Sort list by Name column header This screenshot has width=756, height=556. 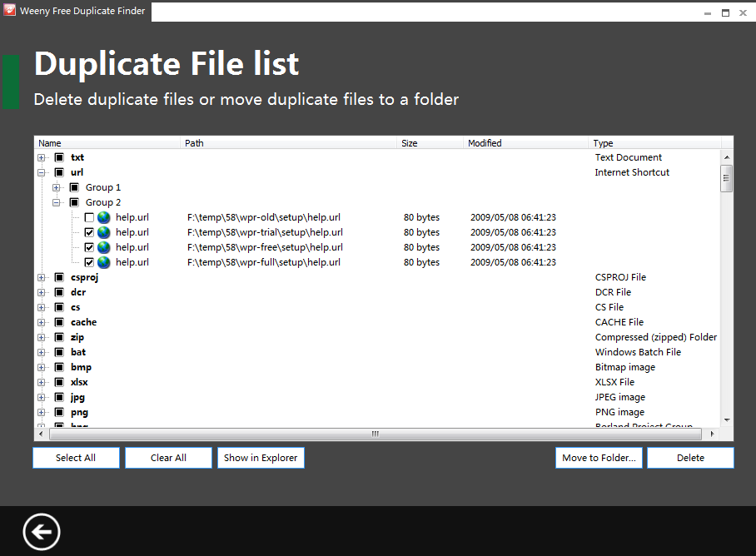(x=107, y=143)
